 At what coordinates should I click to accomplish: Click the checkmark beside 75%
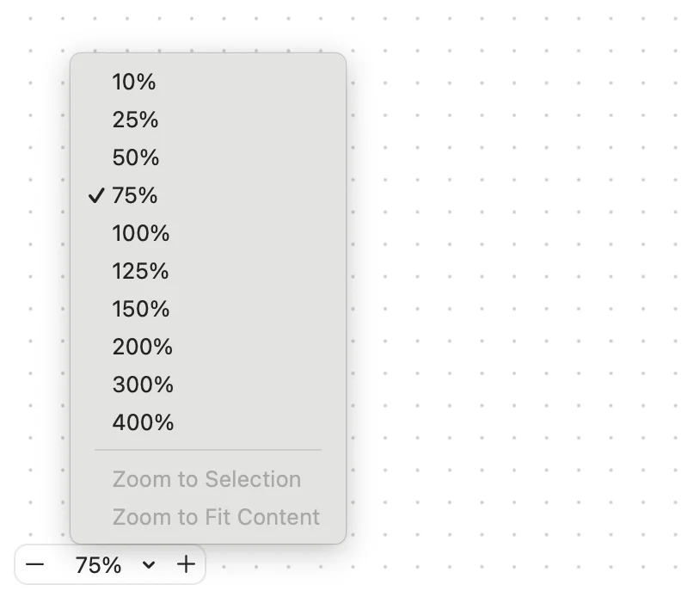96,196
